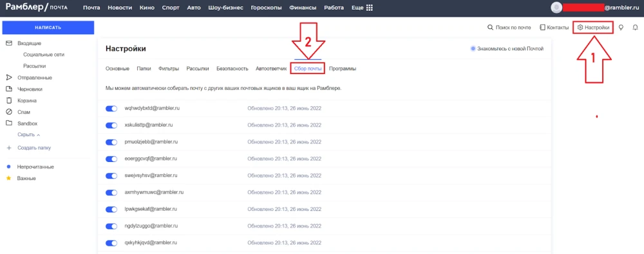Open the Контакты address book
644x254 pixels.
click(x=554, y=28)
